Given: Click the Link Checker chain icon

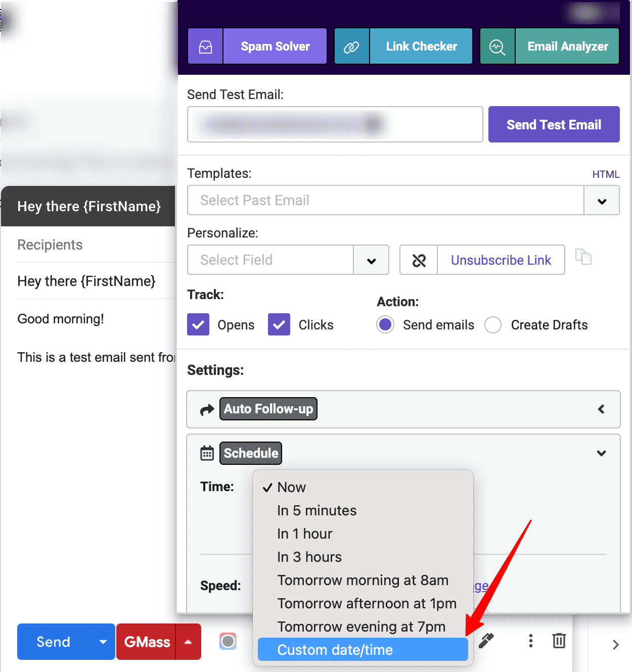Looking at the screenshot, I should click(351, 46).
